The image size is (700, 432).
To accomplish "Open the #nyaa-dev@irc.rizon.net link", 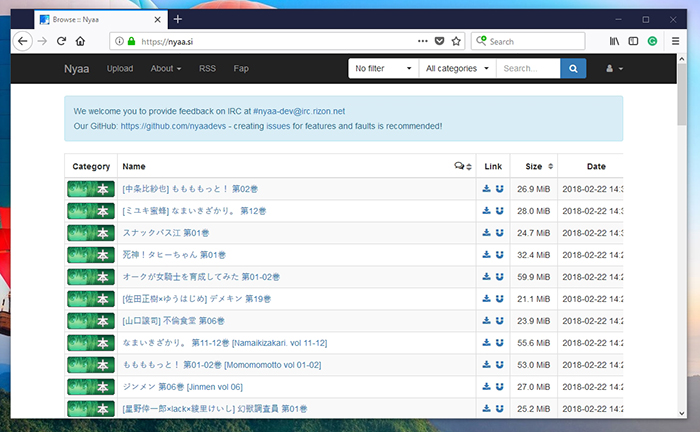I will 299,111.
